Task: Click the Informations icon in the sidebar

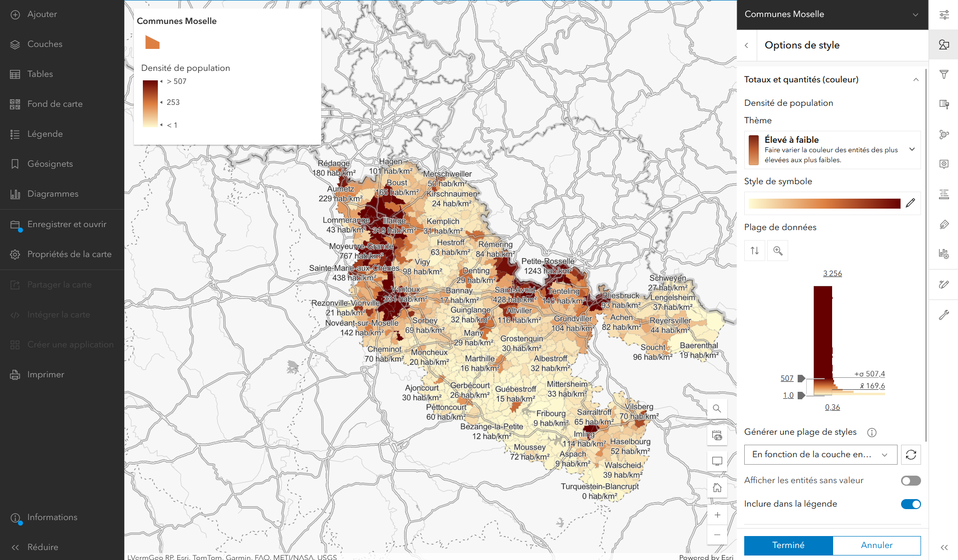Action: pos(15,518)
